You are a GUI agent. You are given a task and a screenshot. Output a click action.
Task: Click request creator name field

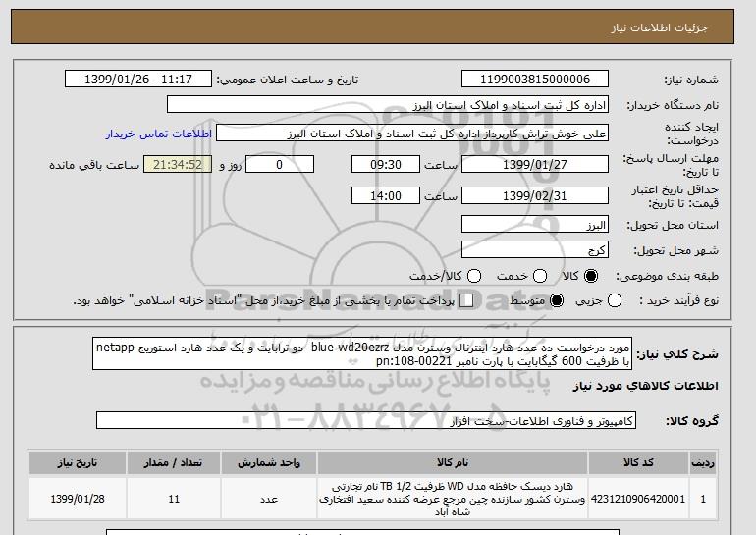pos(412,134)
